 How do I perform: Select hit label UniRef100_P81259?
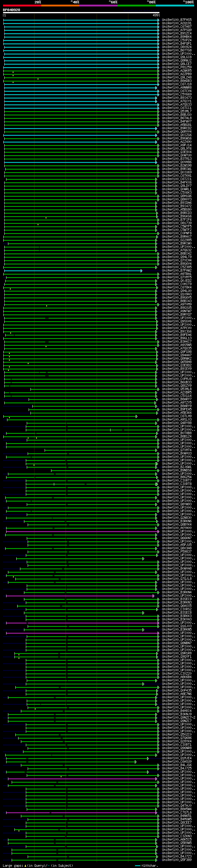click(177, 67)
